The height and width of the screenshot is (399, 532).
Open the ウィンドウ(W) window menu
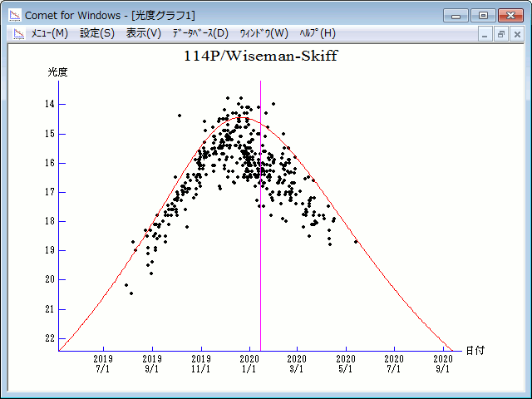pos(264,33)
